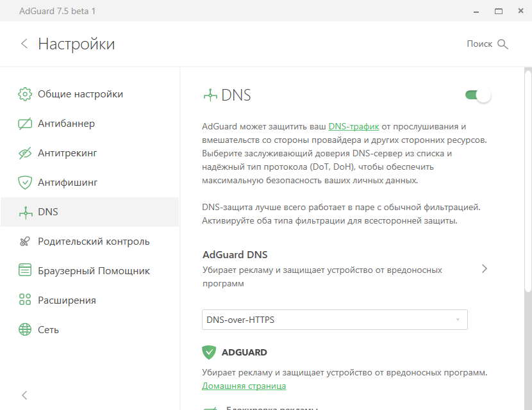Select DNS in the sidebar menu
The image size is (532, 410).
[90, 212]
